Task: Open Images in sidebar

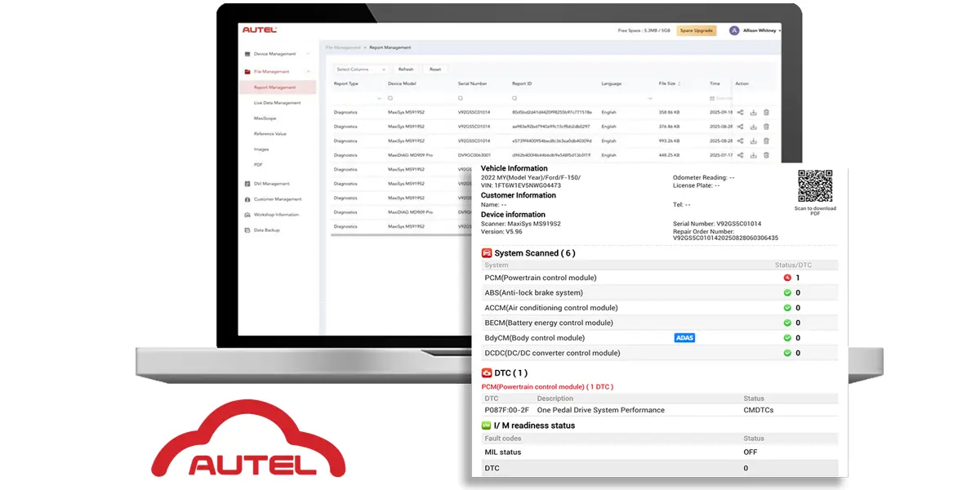Action: pyautogui.click(x=261, y=149)
